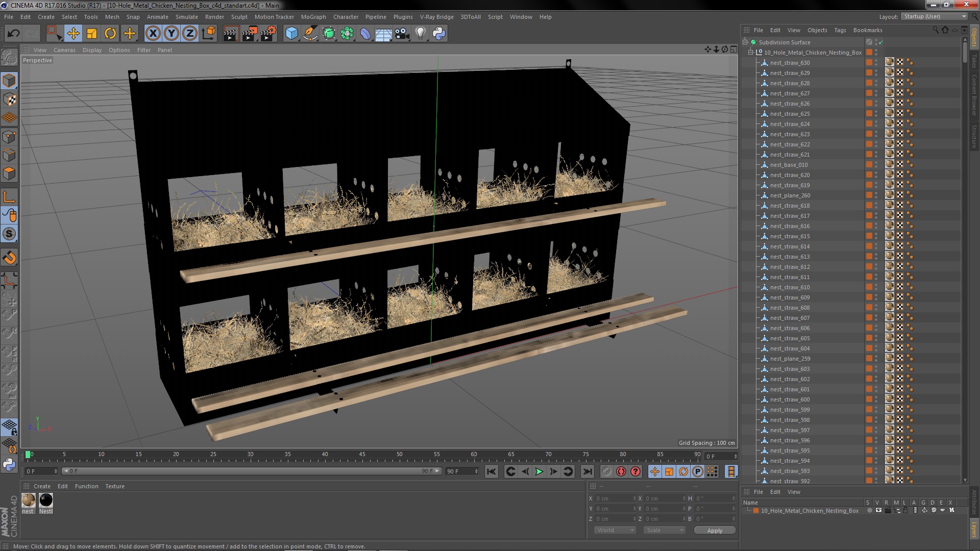Play the animation forward
This screenshot has height=551, width=980.
[539, 472]
